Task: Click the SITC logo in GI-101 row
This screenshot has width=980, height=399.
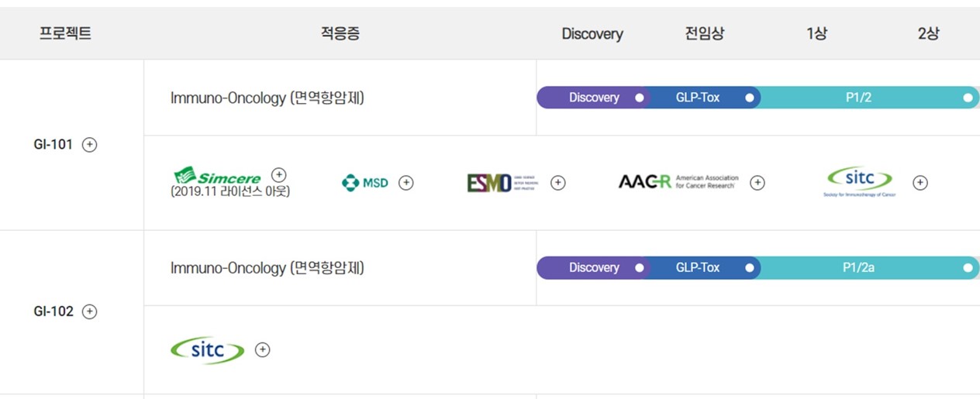Action: click(859, 182)
